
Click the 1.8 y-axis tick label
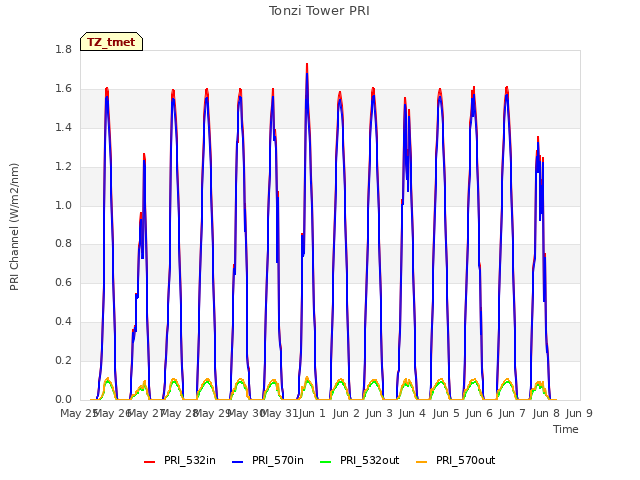click(x=63, y=49)
